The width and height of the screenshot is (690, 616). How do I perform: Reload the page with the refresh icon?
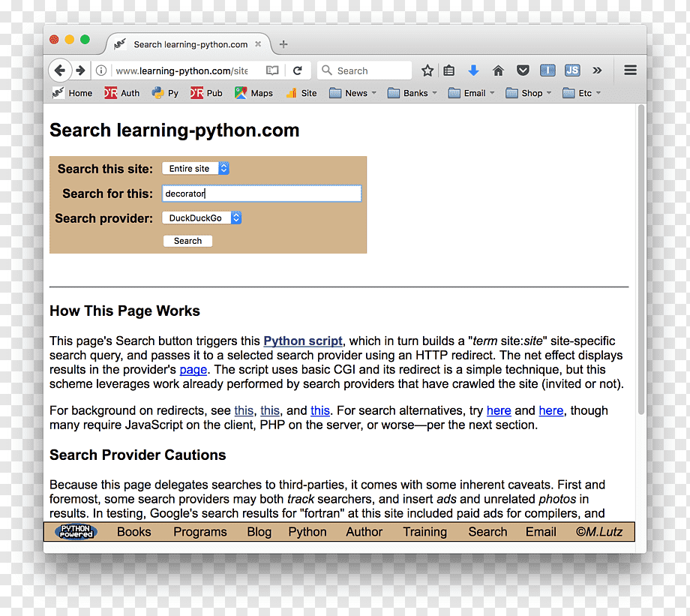tap(298, 71)
